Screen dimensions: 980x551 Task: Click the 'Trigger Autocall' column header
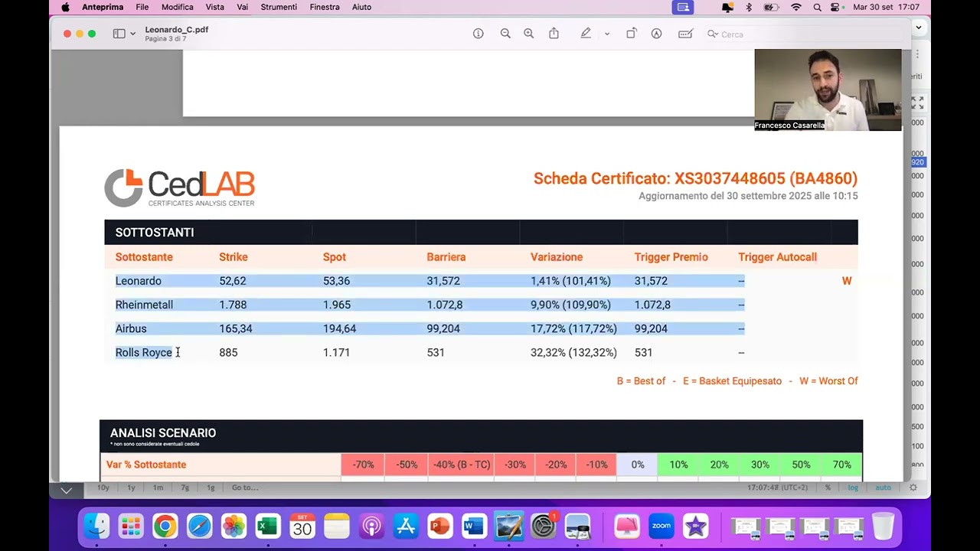tap(778, 257)
